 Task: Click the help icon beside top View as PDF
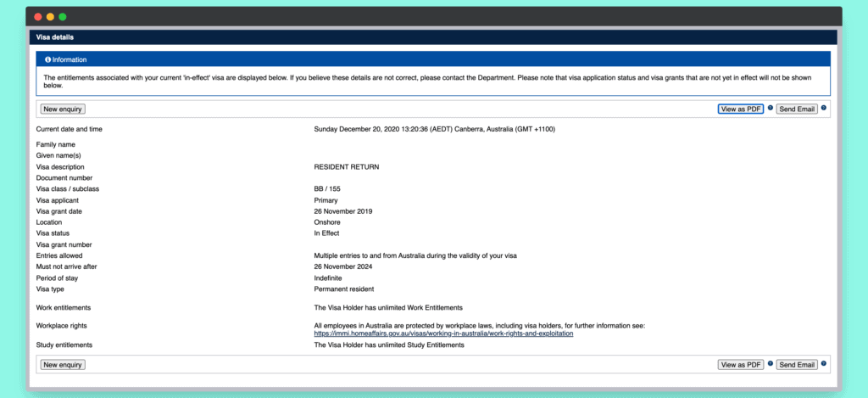(x=771, y=108)
